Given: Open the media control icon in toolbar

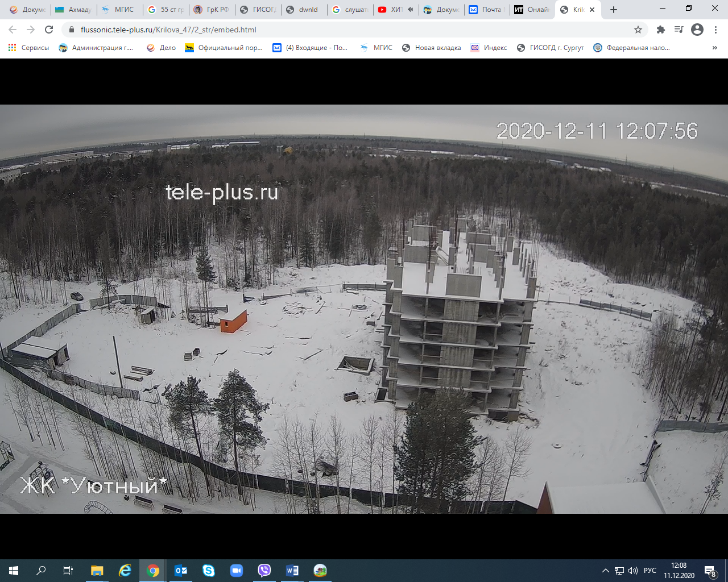Looking at the screenshot, I should pyautogui.click(x=679, y=30).
